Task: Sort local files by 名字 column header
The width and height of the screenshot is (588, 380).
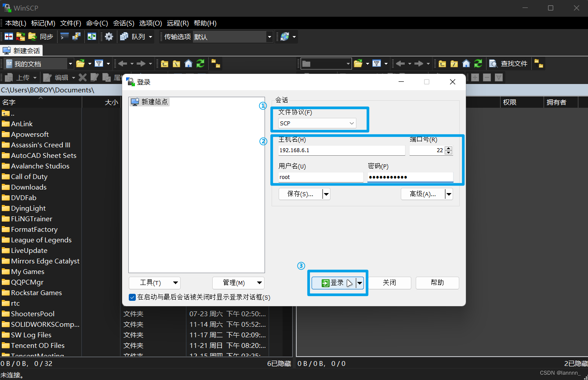Action: 41,102
